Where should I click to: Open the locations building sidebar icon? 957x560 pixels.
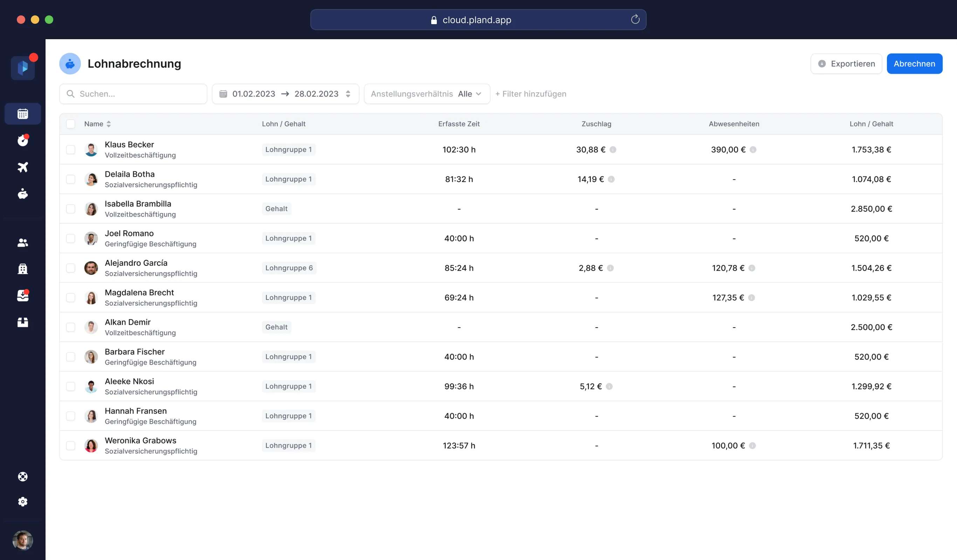point(23,269)
